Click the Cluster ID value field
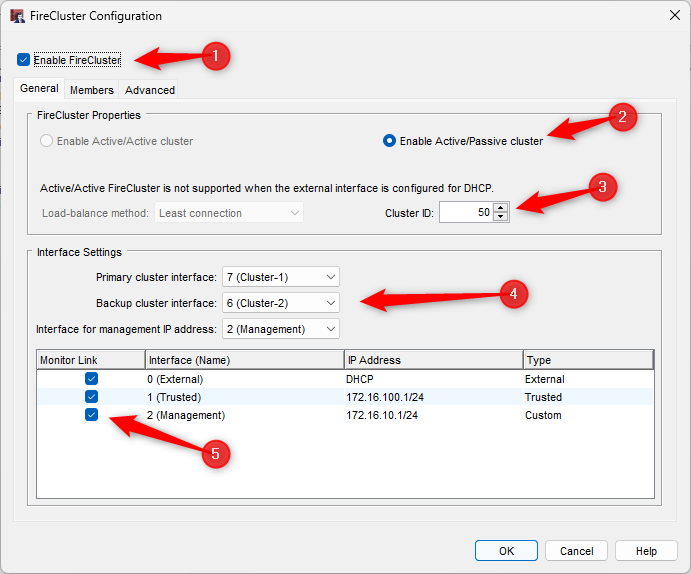The image size is (691, 574). click(466, 213)
